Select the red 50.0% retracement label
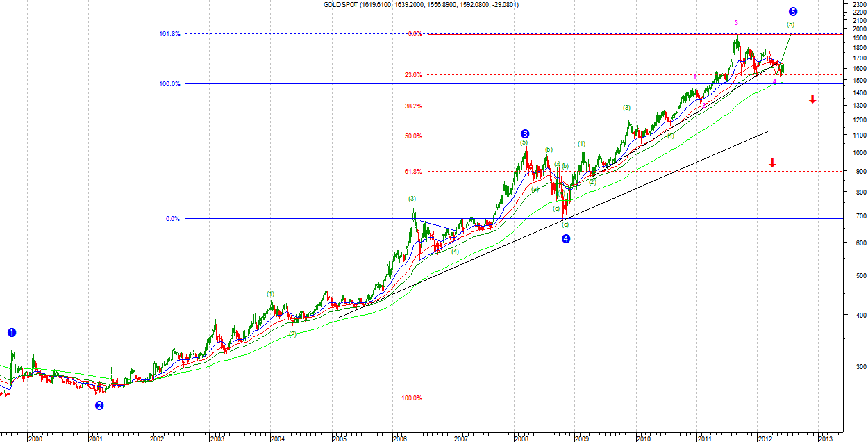868x442 pixels. pyautogui.click(x=413, y=136)
